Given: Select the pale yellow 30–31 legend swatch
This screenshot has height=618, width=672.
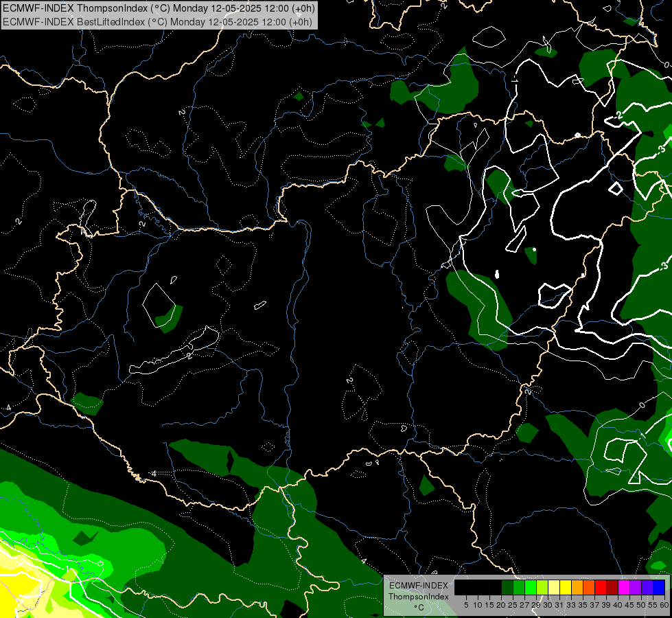Looking at the screenshot, I should pos(554,587).
